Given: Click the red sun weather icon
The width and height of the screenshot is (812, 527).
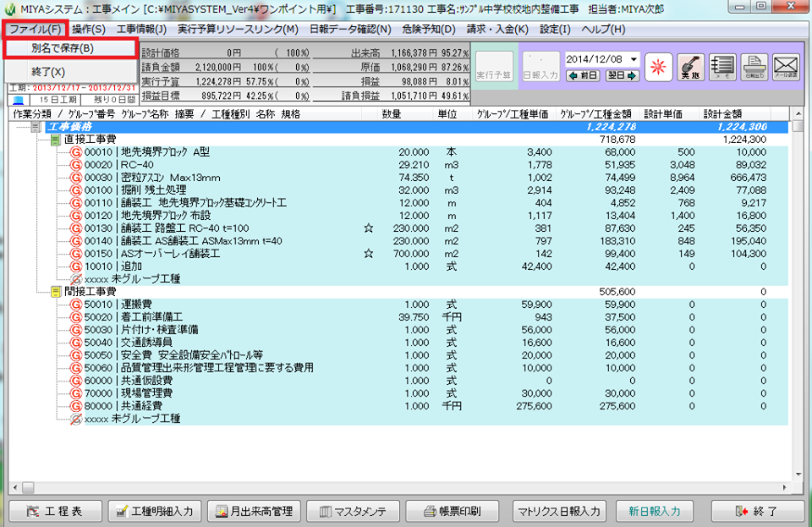Looking at the screenshot, I should click(x=658, y=67).
